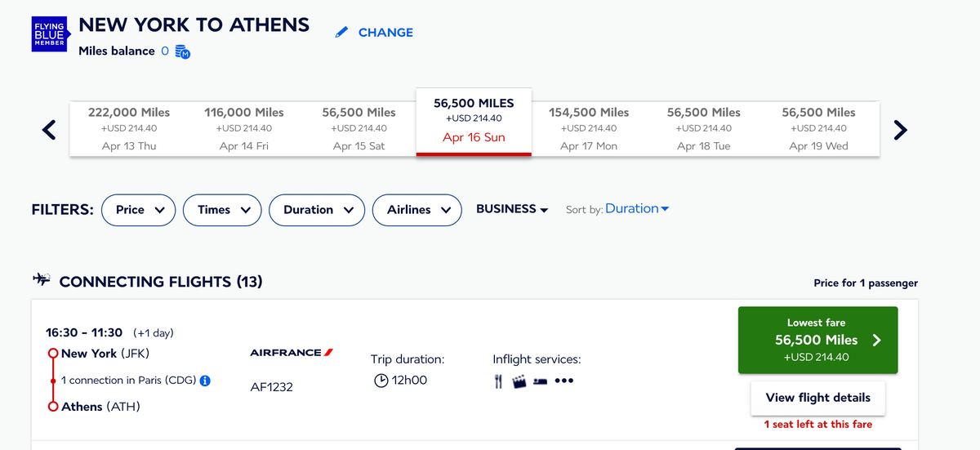Click the clock icon by trip duration
Viewport: 980px width, 450px height.
pos(381,381)
